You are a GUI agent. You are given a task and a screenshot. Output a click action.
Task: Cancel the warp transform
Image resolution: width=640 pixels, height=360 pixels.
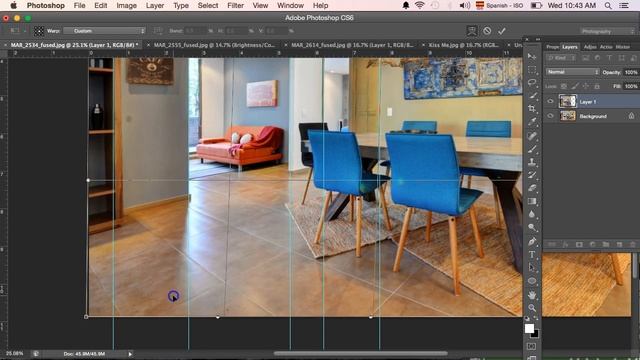point(487,31)
